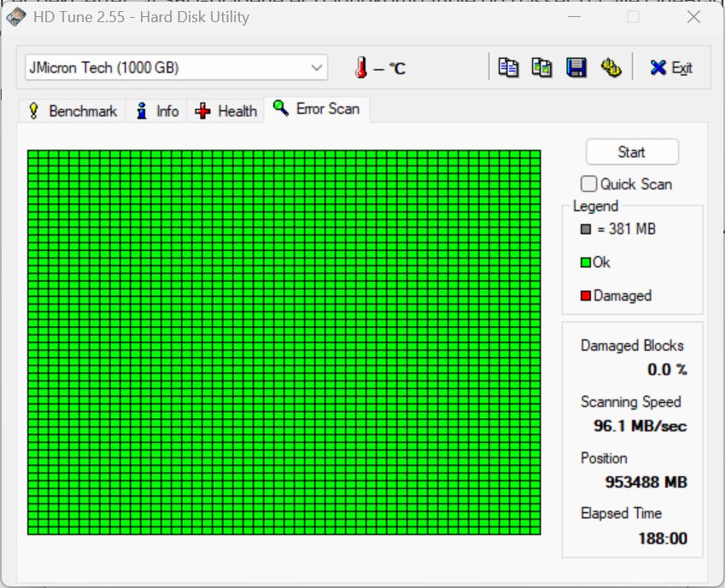Go to the Health tab
This screenshot has height=588, width=725.
click(x=225, y=111)
